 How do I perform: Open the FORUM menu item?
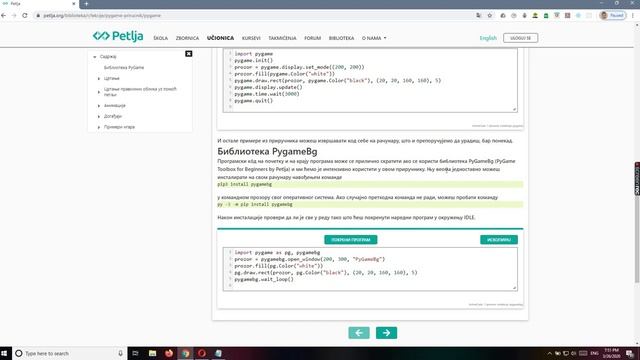[312, 38]
